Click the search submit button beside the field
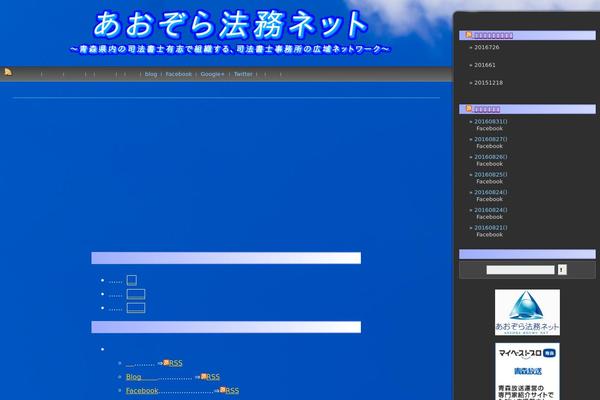 (562, 270)
